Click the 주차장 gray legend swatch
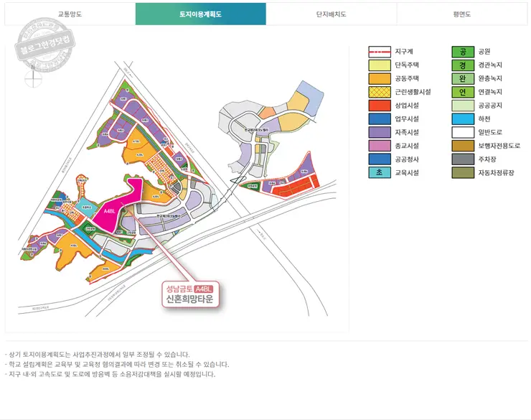This screenshot has height=420, width=531. coord(463,159)
